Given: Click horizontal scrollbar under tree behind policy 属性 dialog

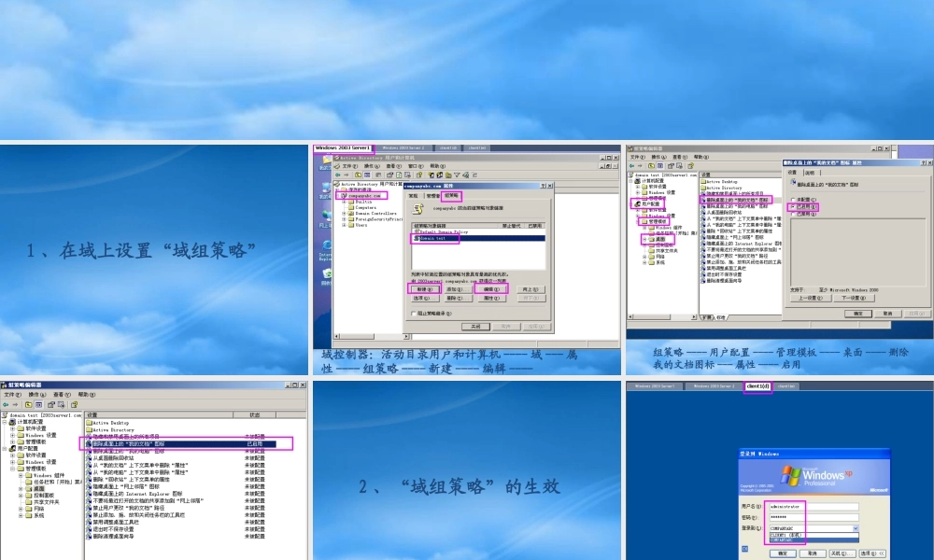Looking at the screenshot, I should (662, 317).
